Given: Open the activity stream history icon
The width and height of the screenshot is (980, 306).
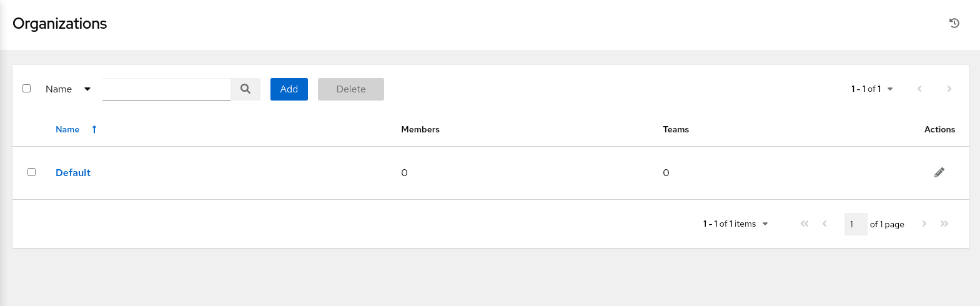Looking at the screenshot, I should pos(954,23).
